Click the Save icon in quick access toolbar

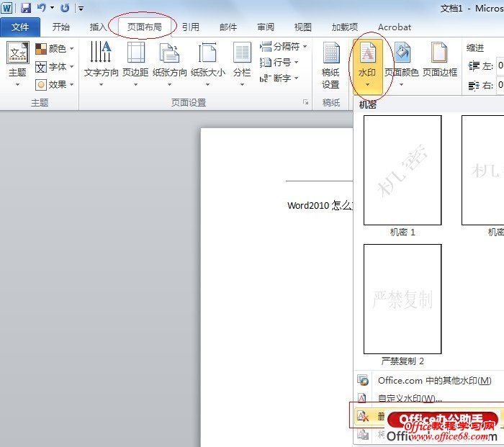point(26,8)
